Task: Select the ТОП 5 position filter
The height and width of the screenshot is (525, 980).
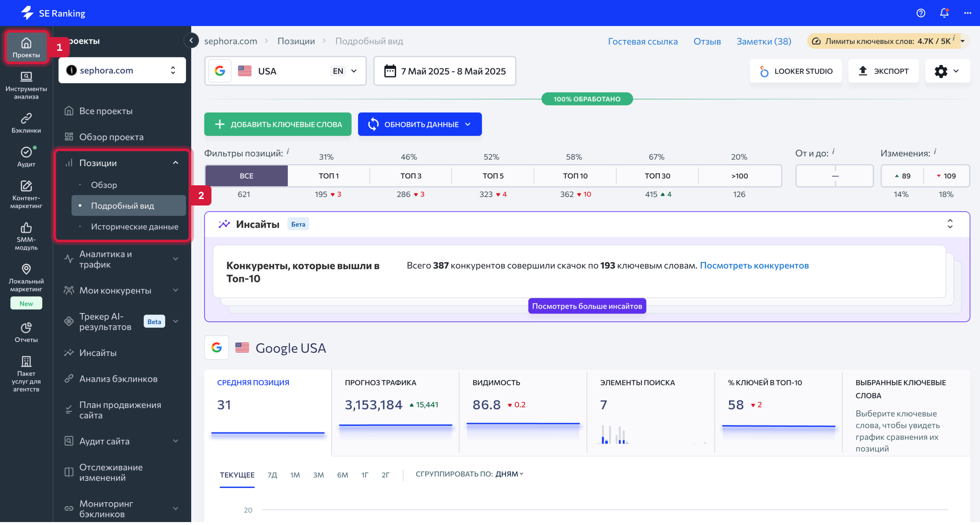Action: point(493,176)
